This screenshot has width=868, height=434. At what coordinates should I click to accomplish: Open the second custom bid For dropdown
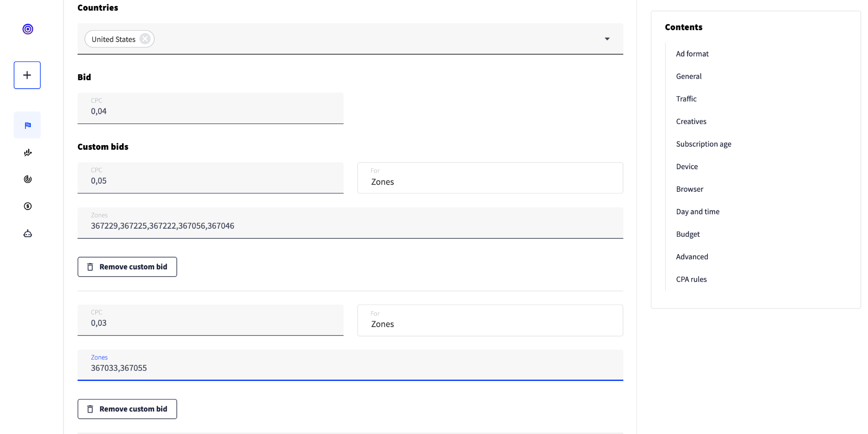(x=490, y=320)
